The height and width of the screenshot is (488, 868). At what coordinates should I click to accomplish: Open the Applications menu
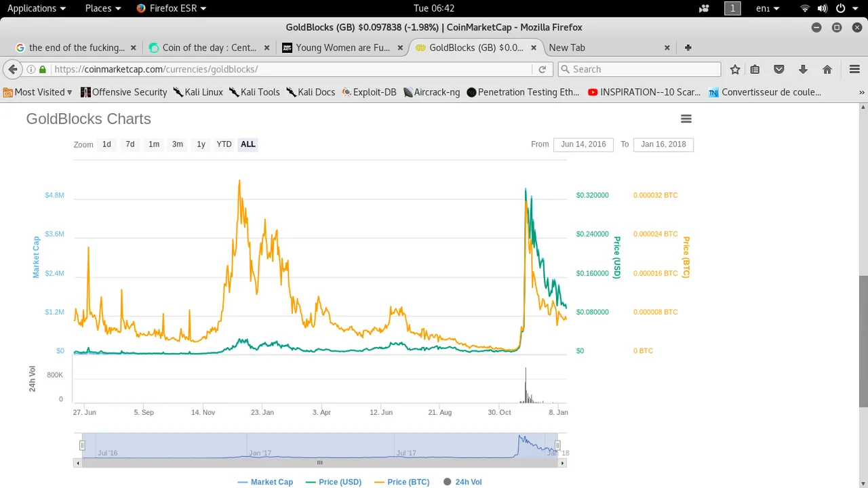[x=37, y=8]
